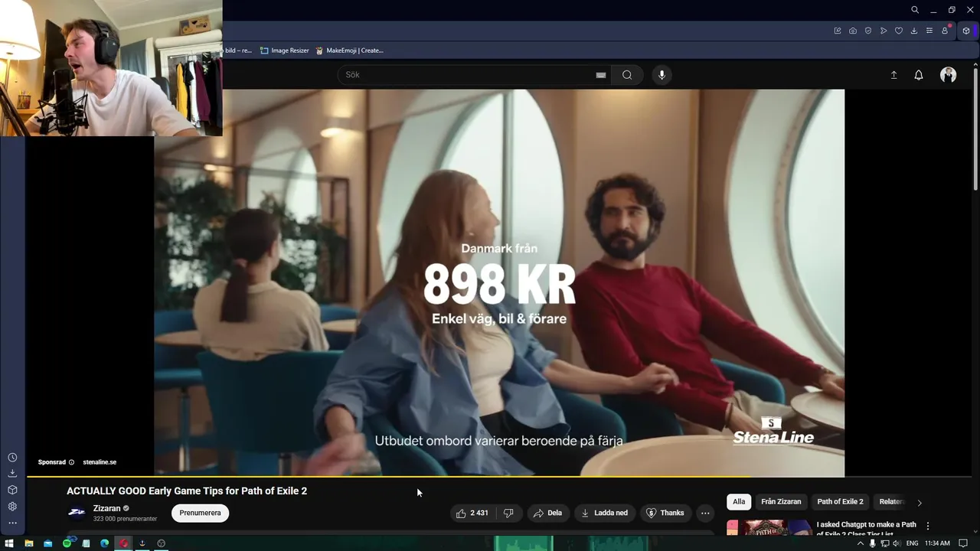Open the ad-blocker shield icon

[x=868, y=31]
